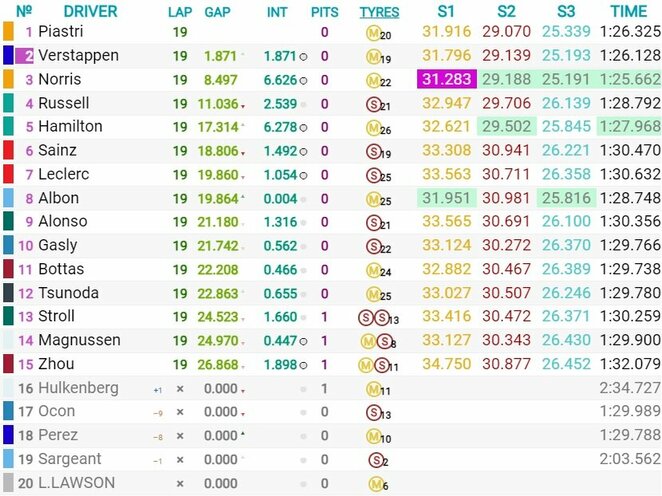Open the underlined TYRES column header
Screen dimensions: 662x496
coord(379,12)
